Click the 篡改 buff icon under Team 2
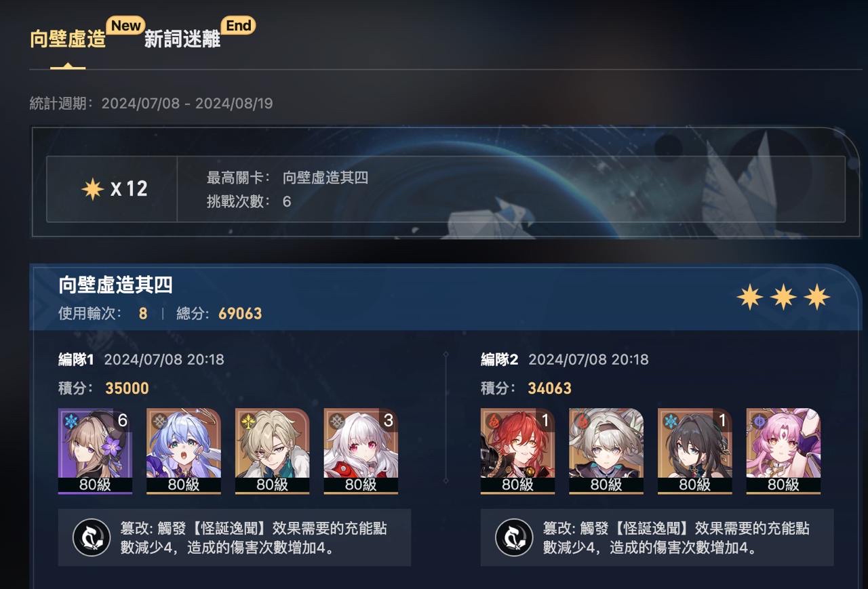868x589 pixels. (514, 537)
